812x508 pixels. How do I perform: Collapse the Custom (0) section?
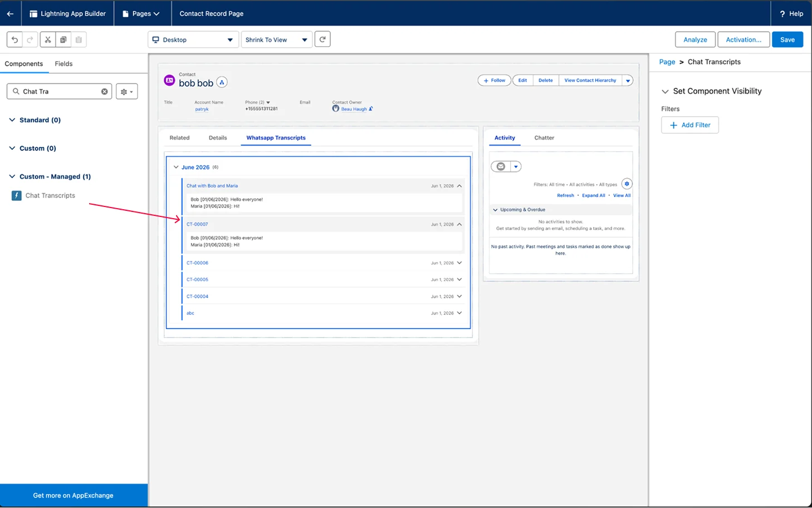click(12, 148)
